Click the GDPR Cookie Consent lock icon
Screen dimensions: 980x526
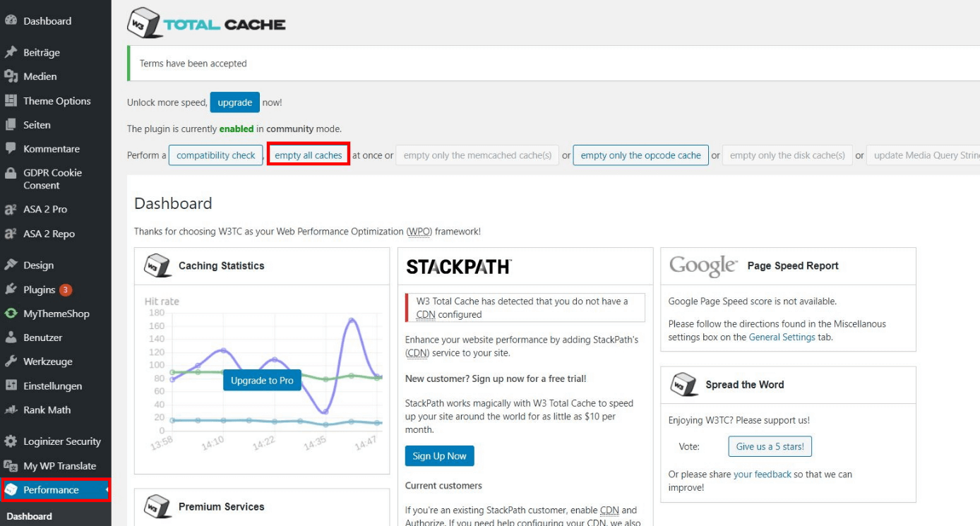point(11,173)
